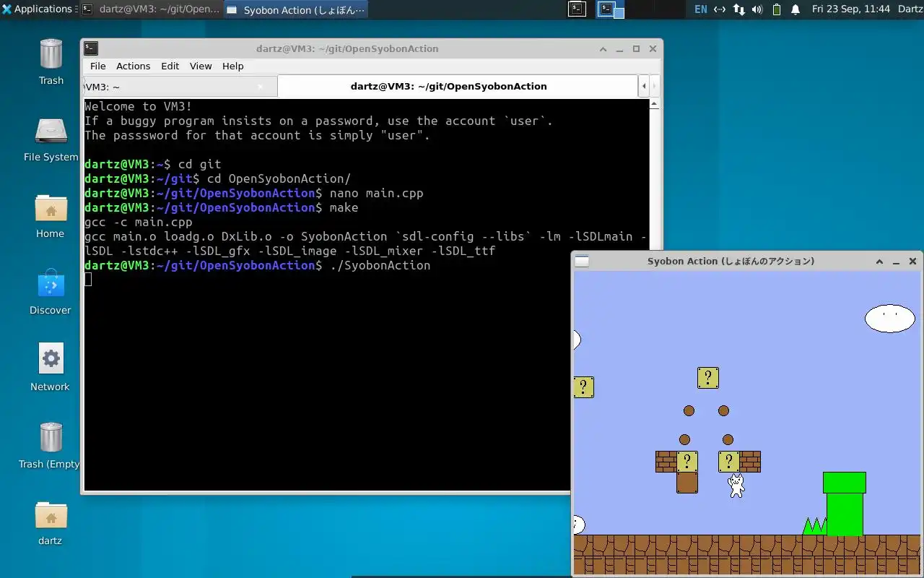Image resolution: width=924 pixels, height=578 pixels.
Task: Open the notifications bell icon
Action: (796, 9)
